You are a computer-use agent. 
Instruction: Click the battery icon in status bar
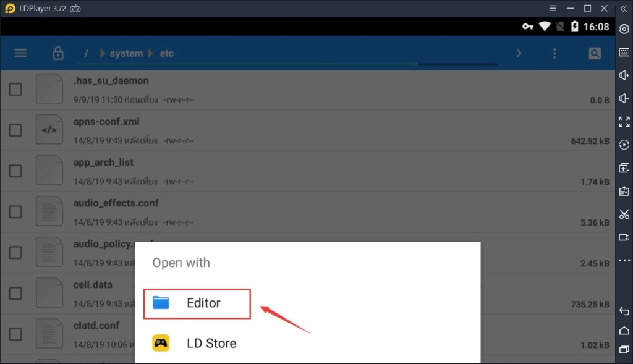coord(574,27)
